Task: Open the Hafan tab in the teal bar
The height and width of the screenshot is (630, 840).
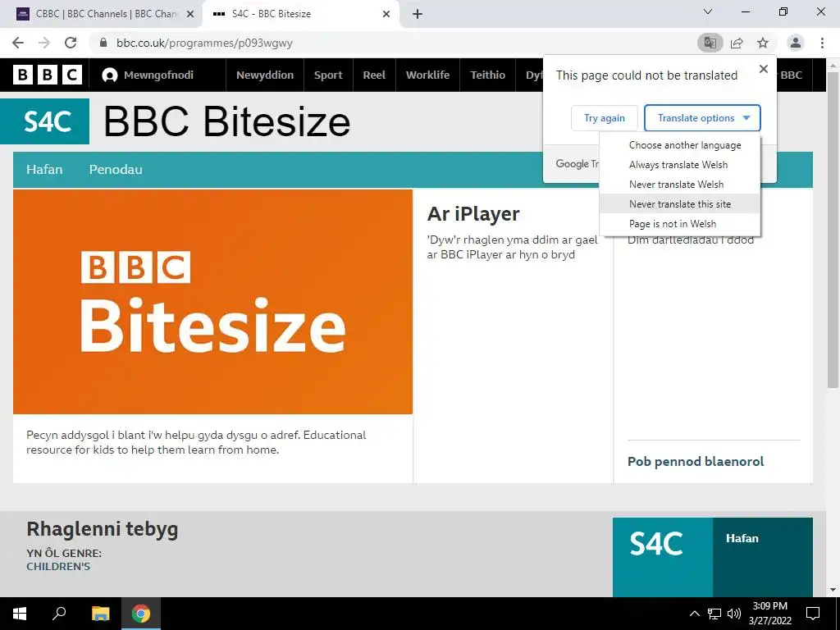Action: 44,169
